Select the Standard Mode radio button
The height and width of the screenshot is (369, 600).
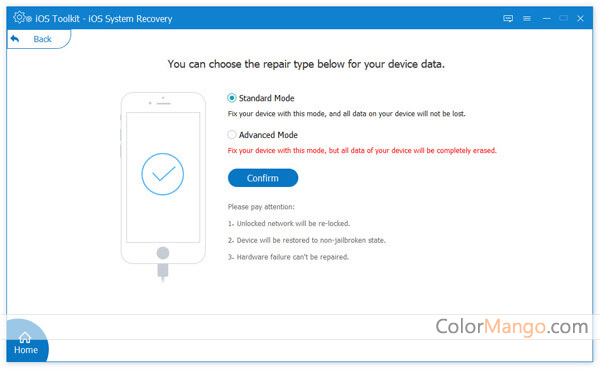(x=232, y=98)
